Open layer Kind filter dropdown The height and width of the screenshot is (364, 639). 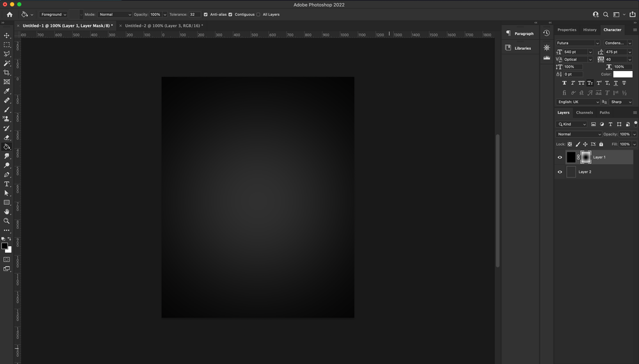point(571,124)
